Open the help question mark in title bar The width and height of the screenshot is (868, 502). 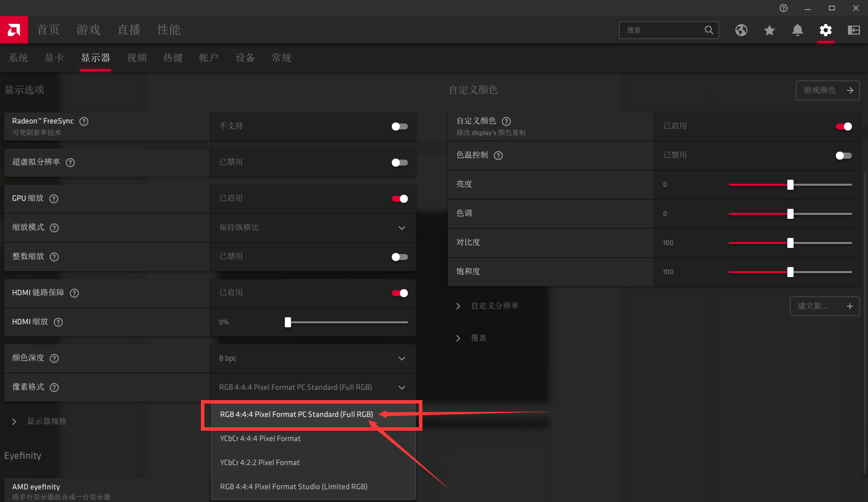coord(784,8)
